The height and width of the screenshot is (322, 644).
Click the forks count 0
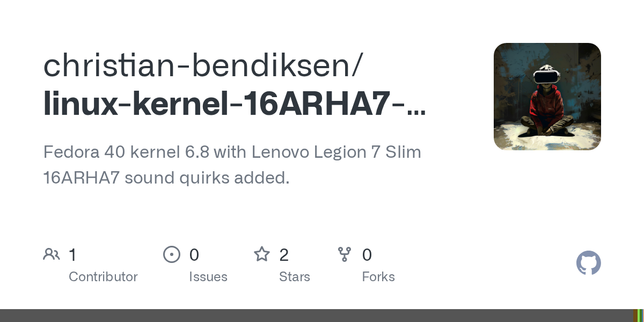[x=367, y=255]
